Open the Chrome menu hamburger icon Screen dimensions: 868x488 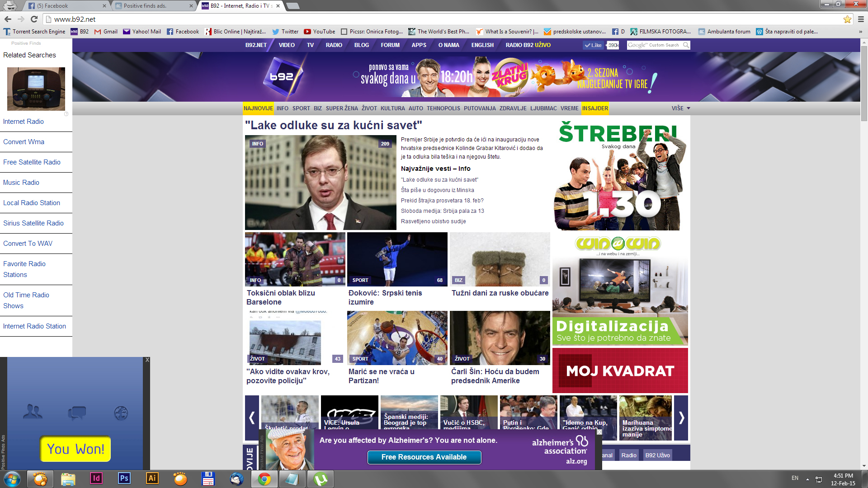click(861, 19)
